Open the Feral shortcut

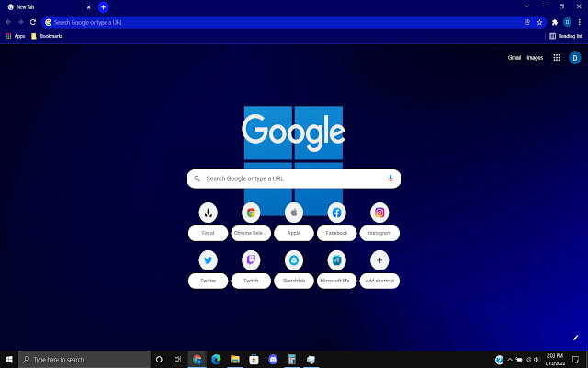click(x=209, y=222)
